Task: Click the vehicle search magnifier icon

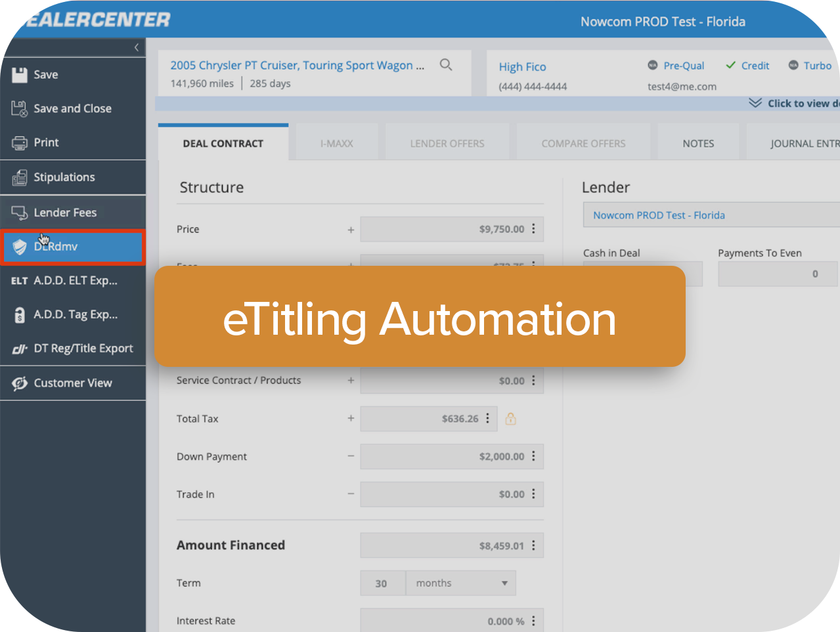Action: click(446, 65)
